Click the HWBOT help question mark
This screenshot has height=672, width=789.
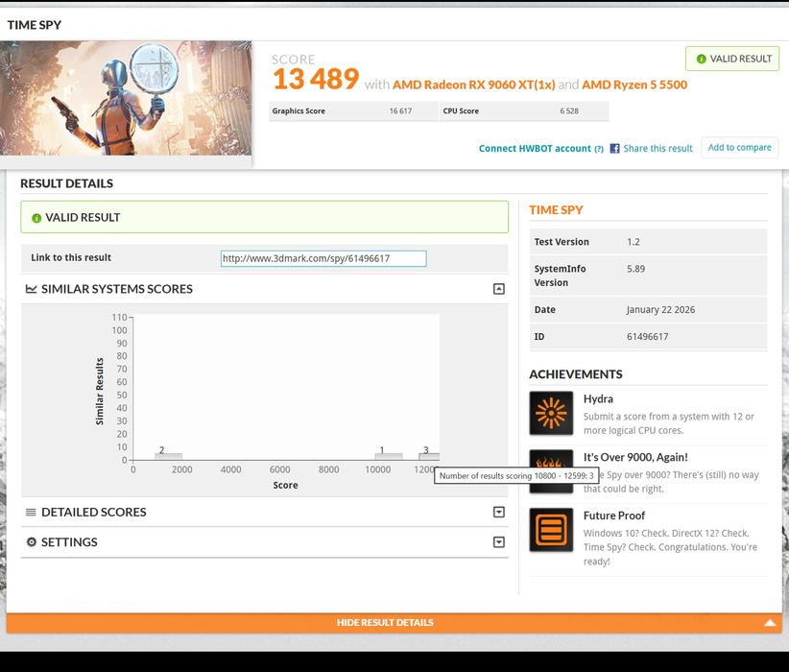(599, 149)
